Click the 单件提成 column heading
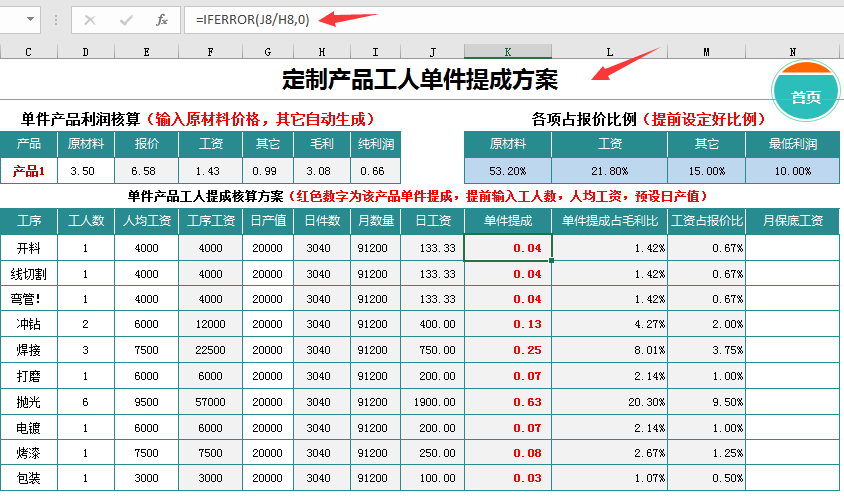The width and height of the screenshot is (844, 498). [508, 221]
